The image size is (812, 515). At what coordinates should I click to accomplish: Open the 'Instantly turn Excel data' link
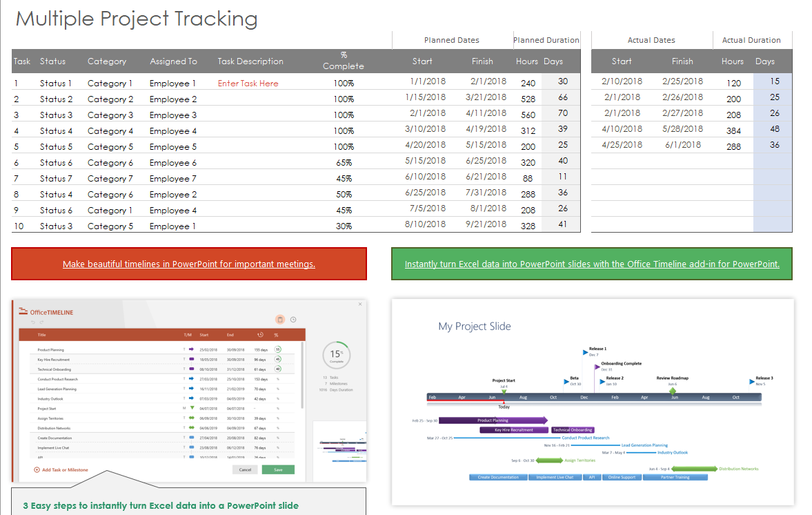(592, 264)
